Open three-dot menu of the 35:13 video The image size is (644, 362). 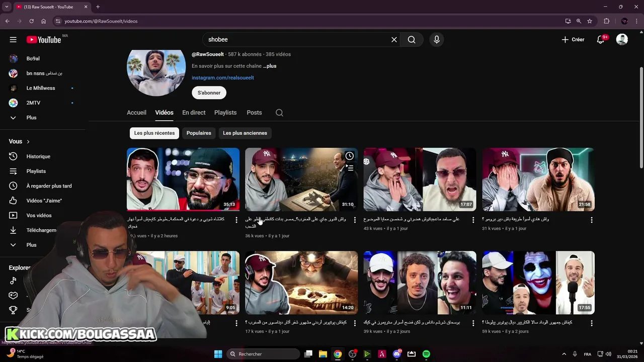click(x=236, y=220)
